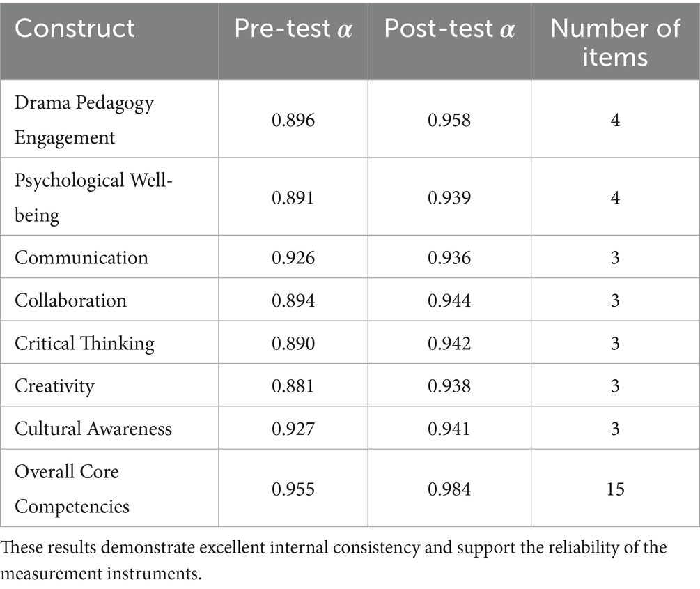Click the Construct column header
This screenshot has height=589, width=700.
coord(75,29)
